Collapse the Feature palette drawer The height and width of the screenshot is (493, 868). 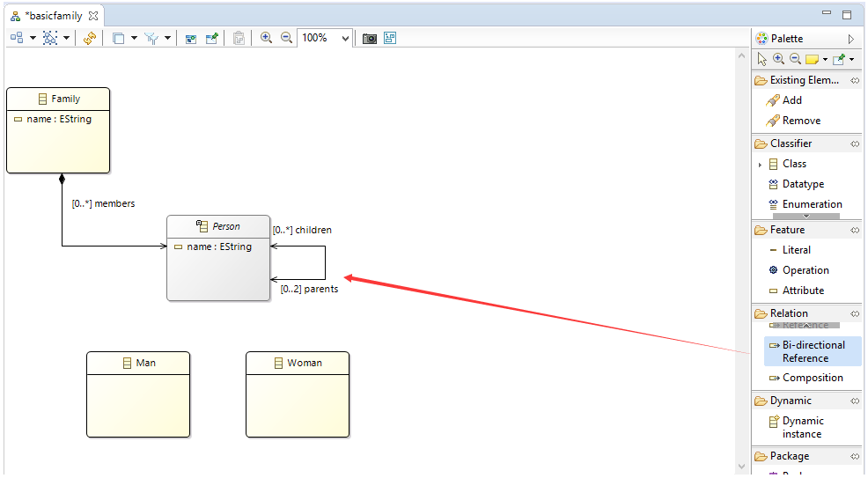[806, 230]
